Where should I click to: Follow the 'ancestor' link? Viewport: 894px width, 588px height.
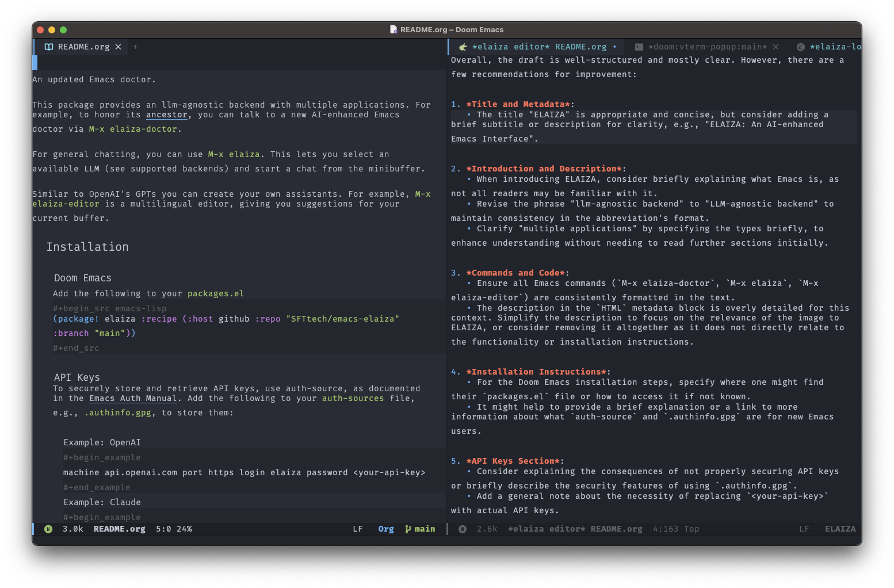coord(167,114)
